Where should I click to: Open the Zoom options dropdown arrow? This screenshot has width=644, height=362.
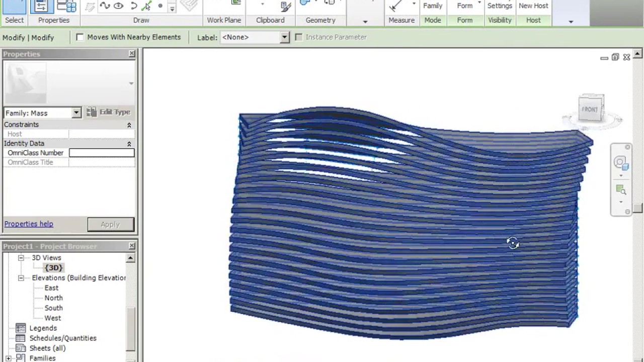621,202
